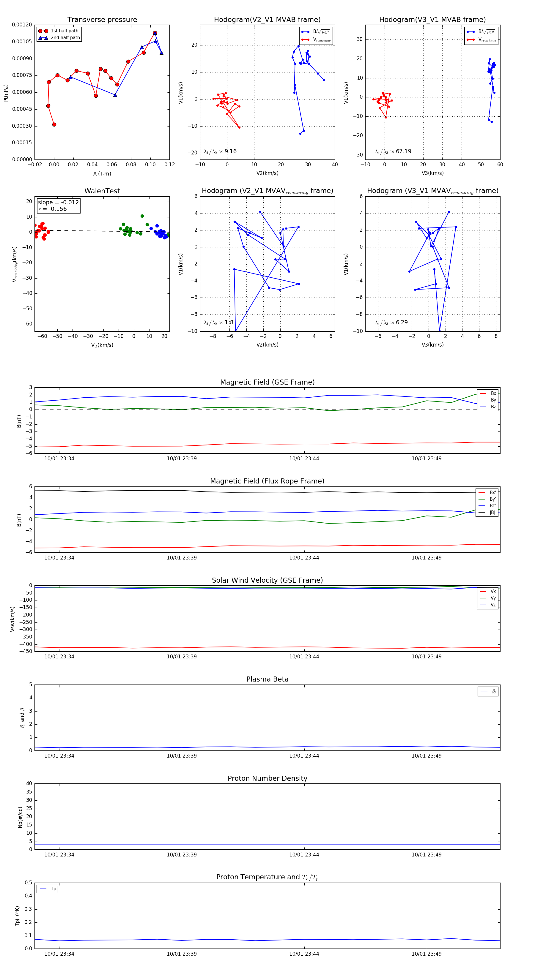Click 'Tp' legend in Proton Temperature plot
Image resolution: width=535 pixels, height=980 pixels.
click(x=48, y=889)
